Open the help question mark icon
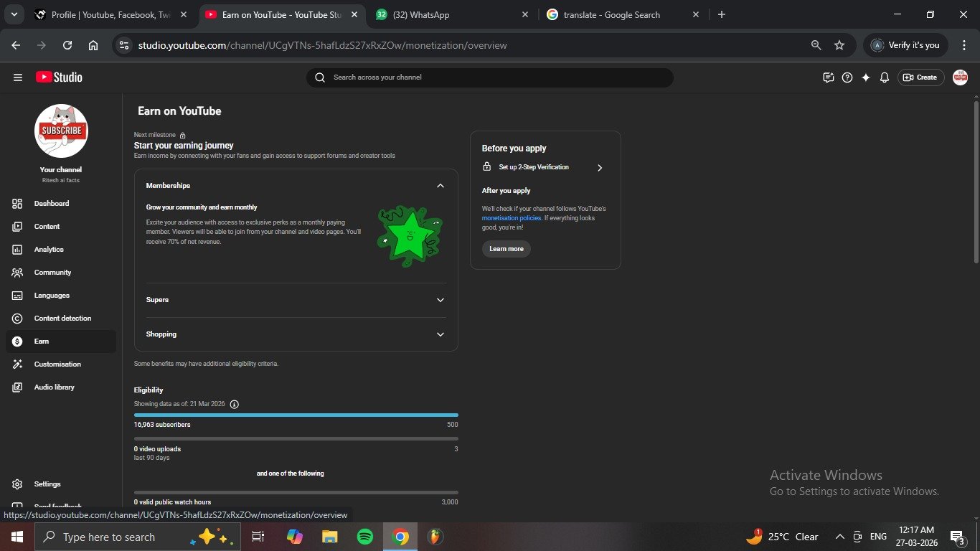Image resolution: width=980 pixels, height=551 pixels. (x=847, y=77)
